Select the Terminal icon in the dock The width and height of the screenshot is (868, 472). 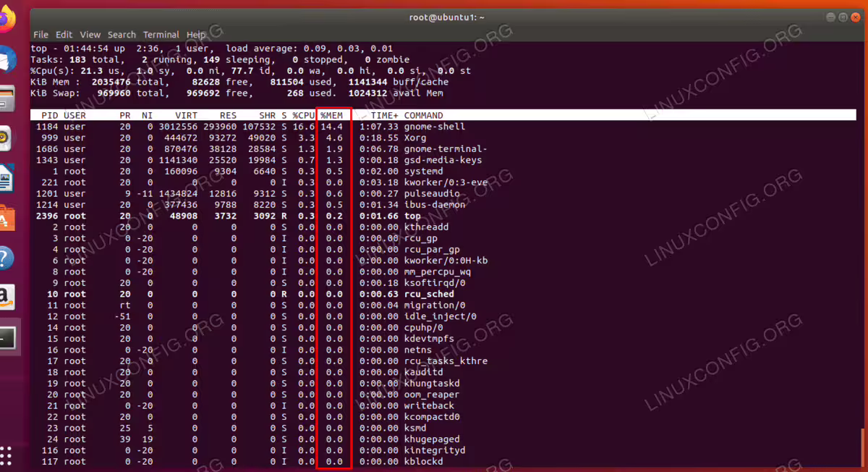tap(6, 338)
